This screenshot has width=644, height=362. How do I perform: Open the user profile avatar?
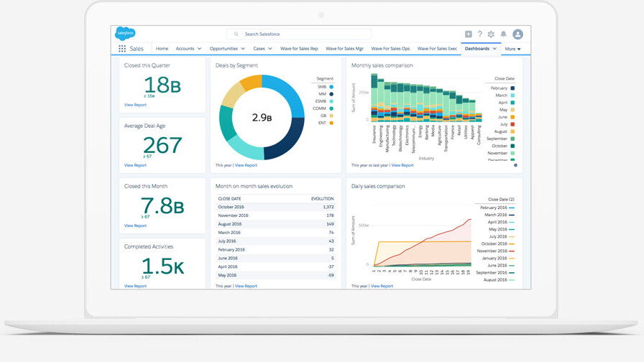click(x=517, y=34)
